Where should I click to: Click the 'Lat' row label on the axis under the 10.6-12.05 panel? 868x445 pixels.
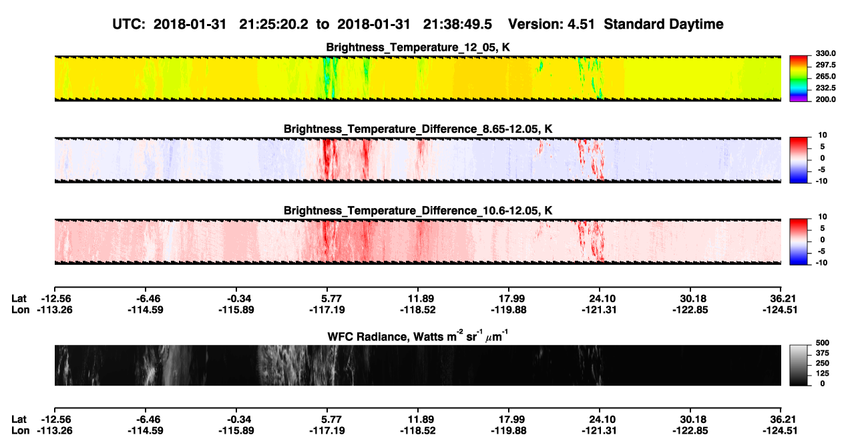point(19,298)
